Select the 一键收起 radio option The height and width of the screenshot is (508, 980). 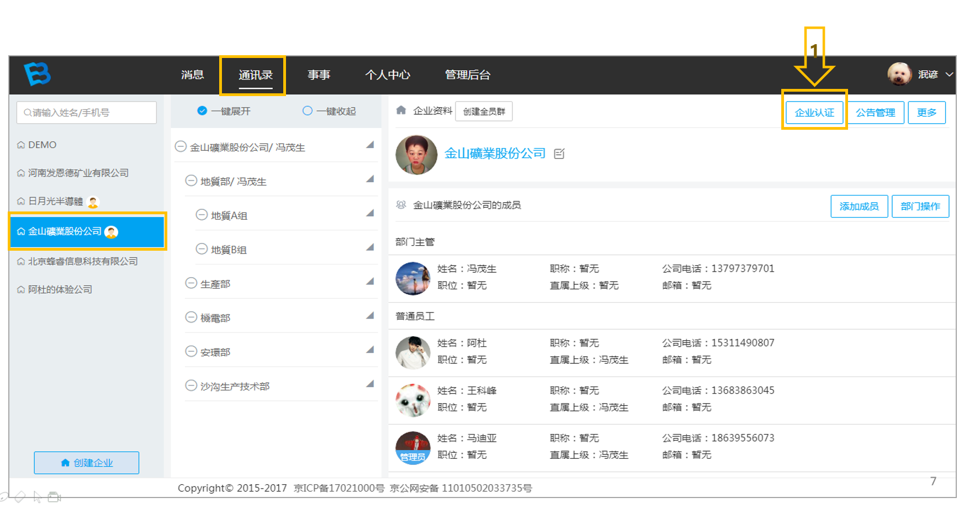coord(308,111)
